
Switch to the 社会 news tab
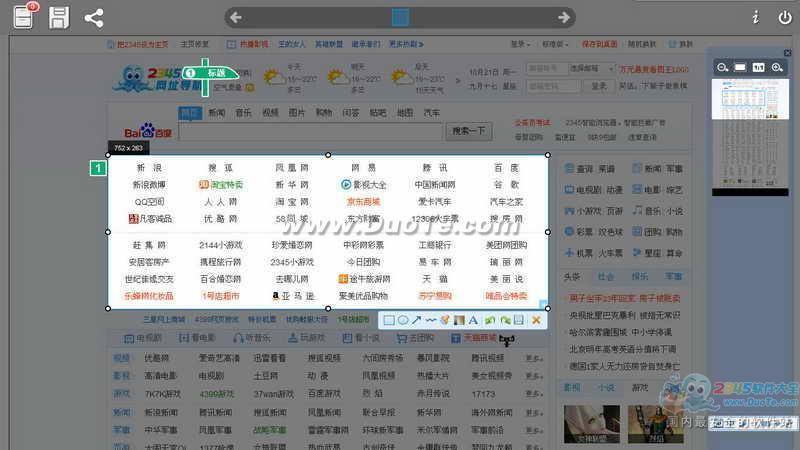click(x=606, y=277)
